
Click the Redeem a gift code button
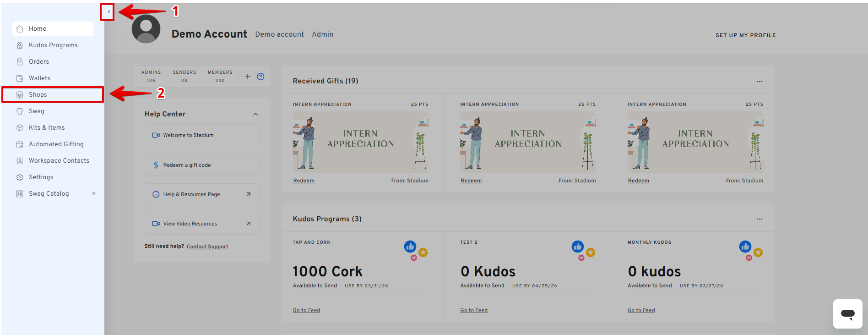click(202, 165)
